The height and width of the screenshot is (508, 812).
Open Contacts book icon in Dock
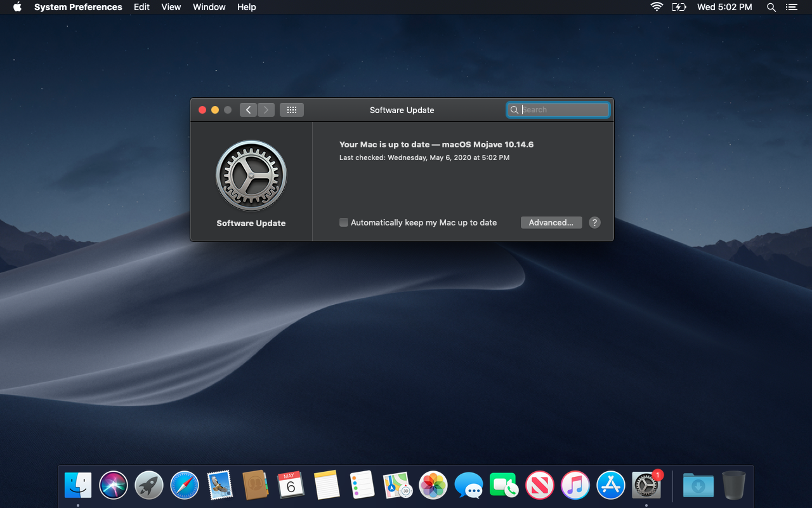coord(256,486)
